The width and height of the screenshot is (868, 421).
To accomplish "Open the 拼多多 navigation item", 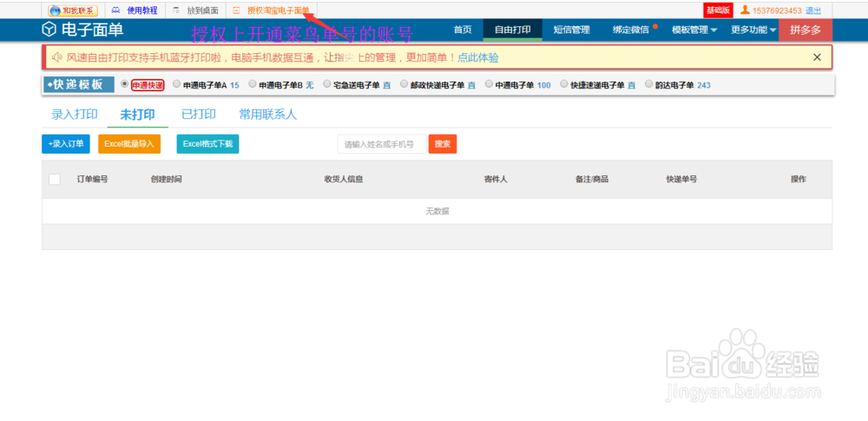I will pos(806,30).
